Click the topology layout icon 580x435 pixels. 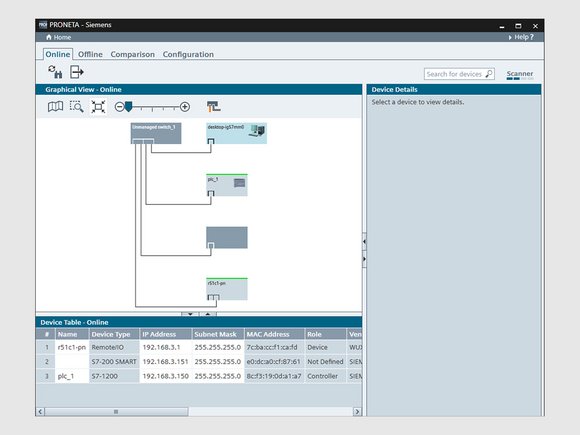(213, 107)
